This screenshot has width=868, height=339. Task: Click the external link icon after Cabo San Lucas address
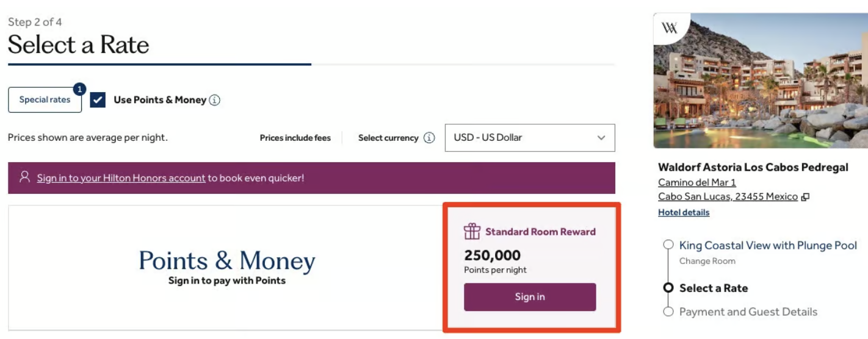(x=805, y=197)
